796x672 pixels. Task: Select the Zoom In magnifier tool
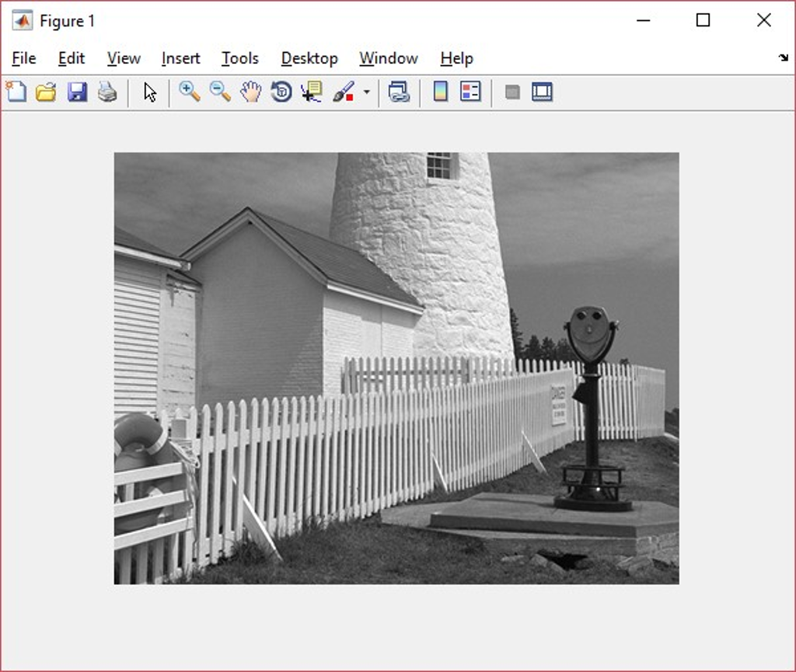tap(189, 92)
